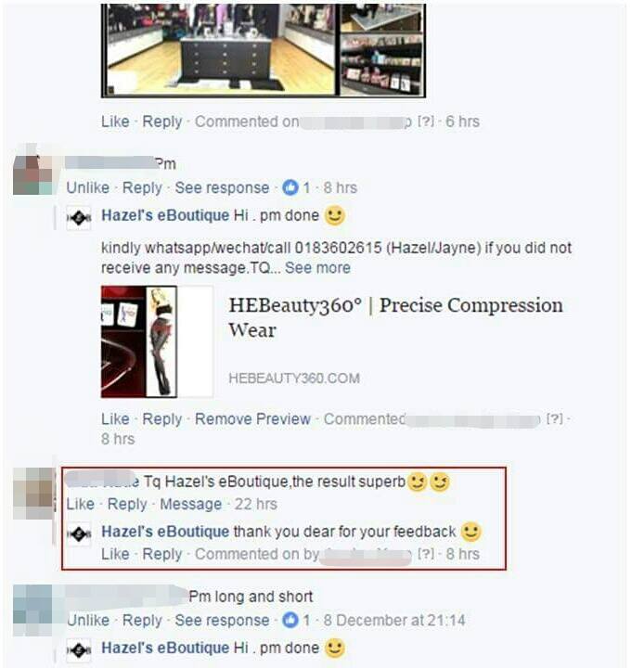Click Remove Preview under the HEBeauty360 link
Screen dimensions: 644x668
tap(252, 418)
